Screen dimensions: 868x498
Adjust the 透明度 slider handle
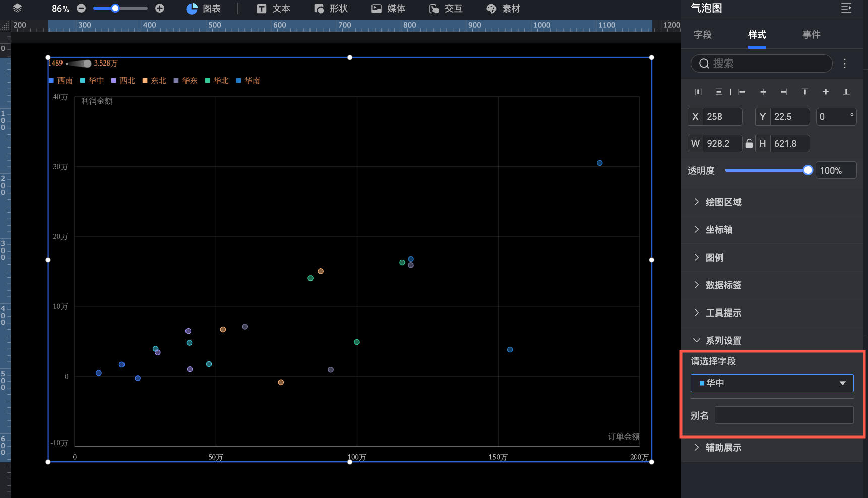pos(808,170)
